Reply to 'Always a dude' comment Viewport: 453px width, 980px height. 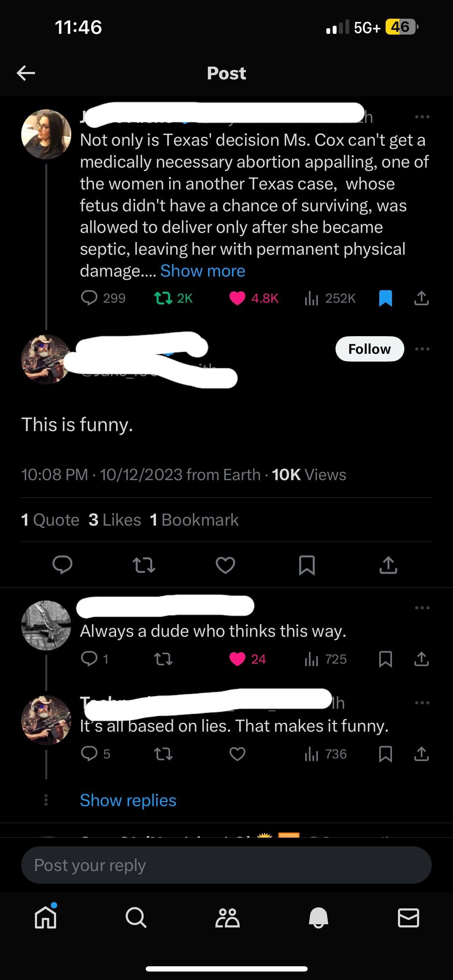point(89,659)
